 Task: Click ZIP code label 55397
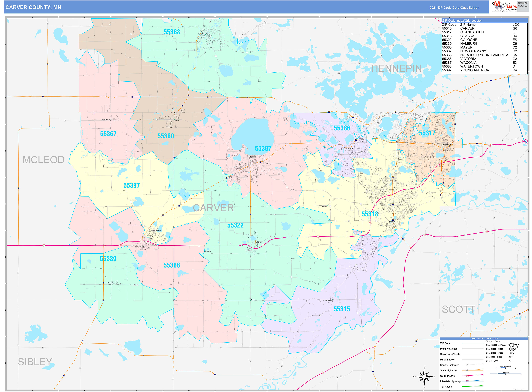[131, 186]
